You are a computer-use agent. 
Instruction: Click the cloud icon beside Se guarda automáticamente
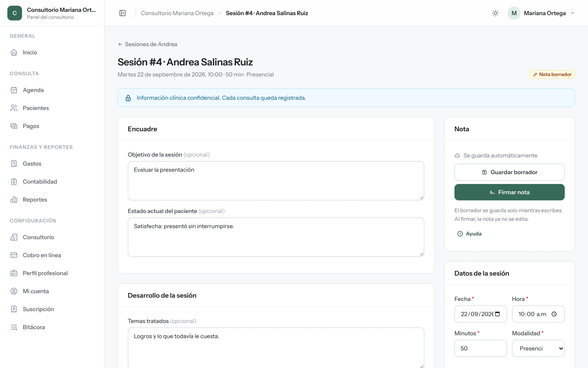click(x=457, y=156)
